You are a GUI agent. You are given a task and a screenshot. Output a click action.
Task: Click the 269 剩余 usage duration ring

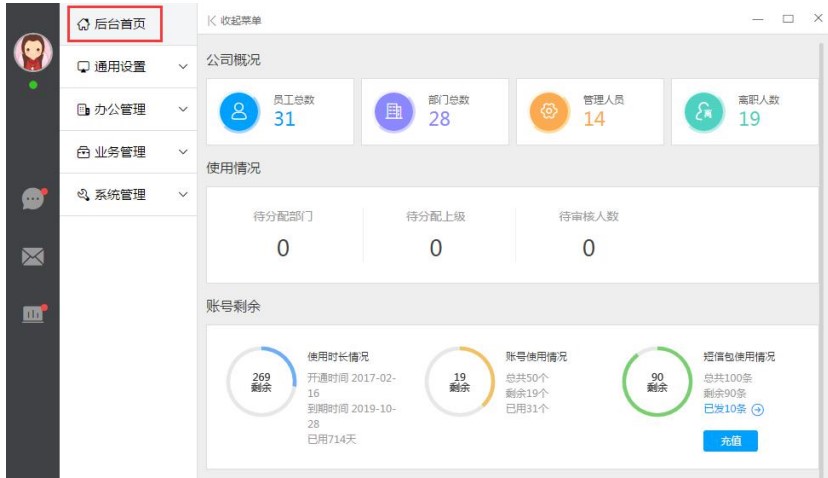click(261, 381)
